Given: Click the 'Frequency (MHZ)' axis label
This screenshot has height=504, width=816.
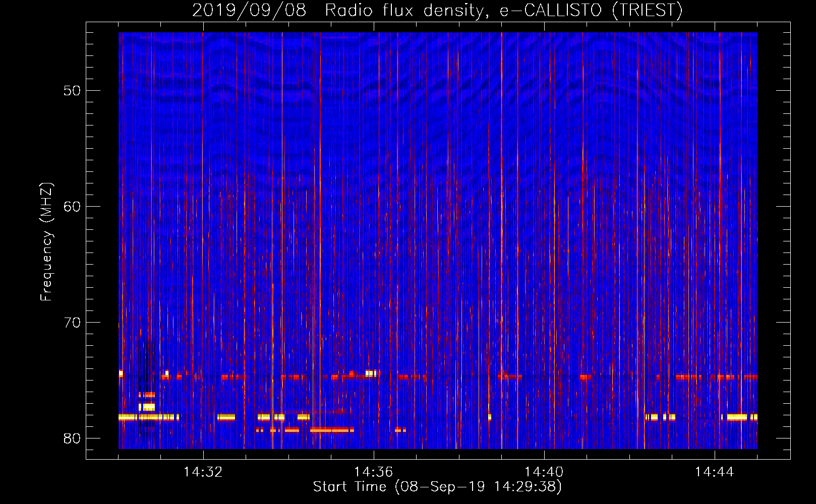Looking at the screenshot, I should [46, 242].
